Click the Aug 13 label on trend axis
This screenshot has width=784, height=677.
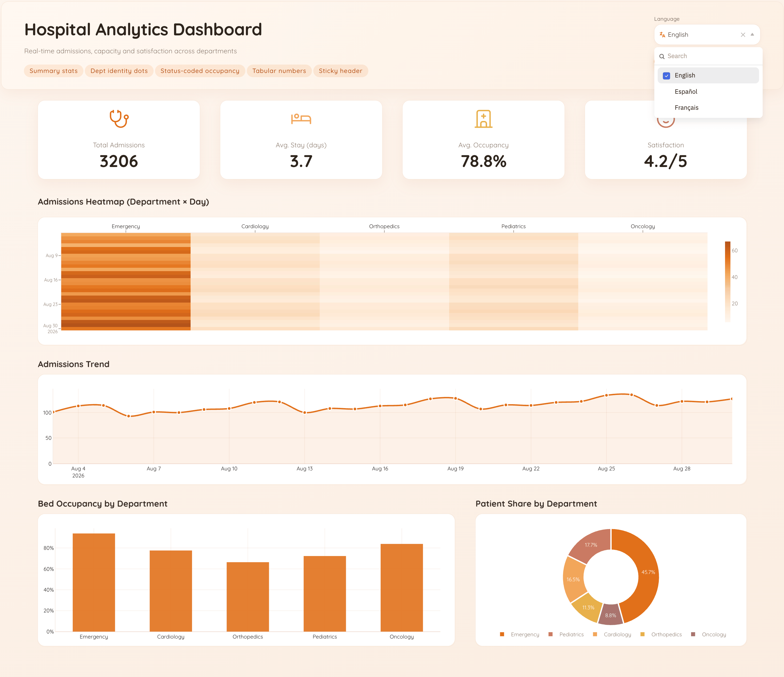click(x=305, y=468)
